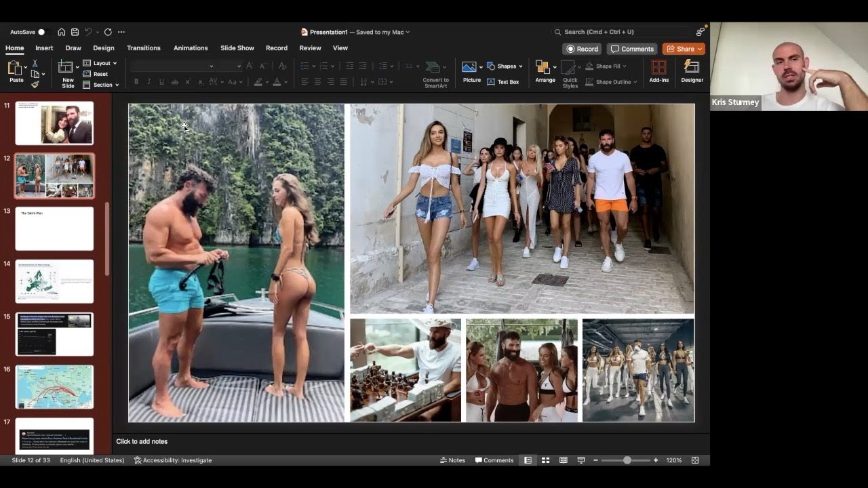Open the Arrange menu
Viewport: 868px width, 488px height.
pos(545,72)
